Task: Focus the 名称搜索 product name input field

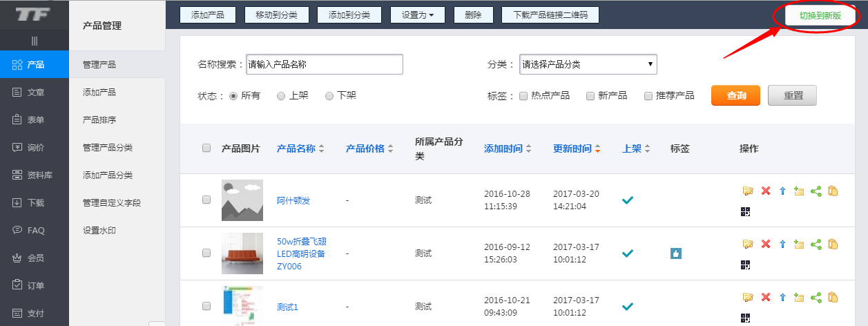Action: pyautogui.click(x=324, y=65)
